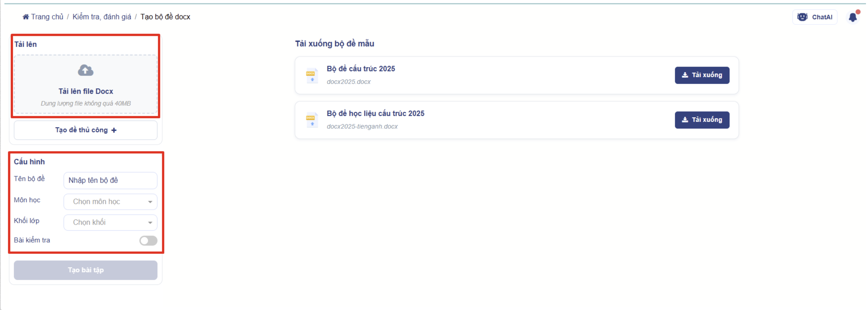
Task: Open the ChatAI button
Action: (x=814, y=17)
